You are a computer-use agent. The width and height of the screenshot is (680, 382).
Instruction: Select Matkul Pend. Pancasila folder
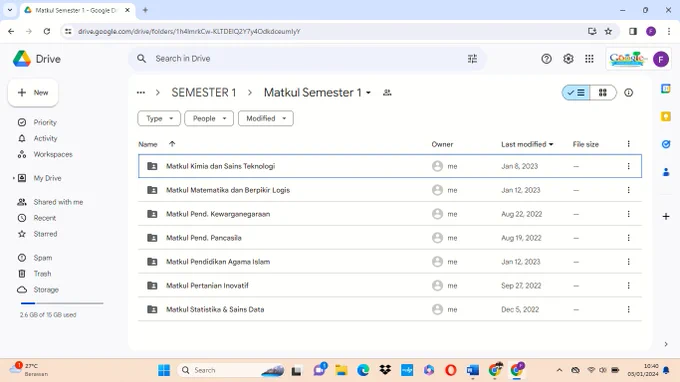(389, 238)
